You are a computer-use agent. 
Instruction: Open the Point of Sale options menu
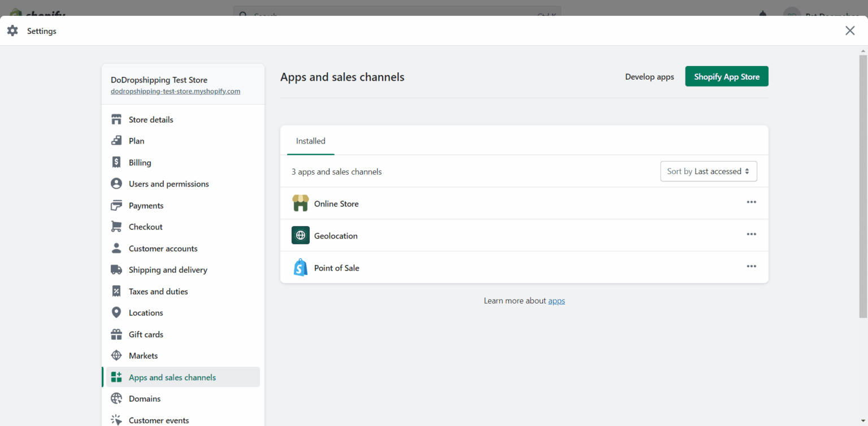[751, 266]
